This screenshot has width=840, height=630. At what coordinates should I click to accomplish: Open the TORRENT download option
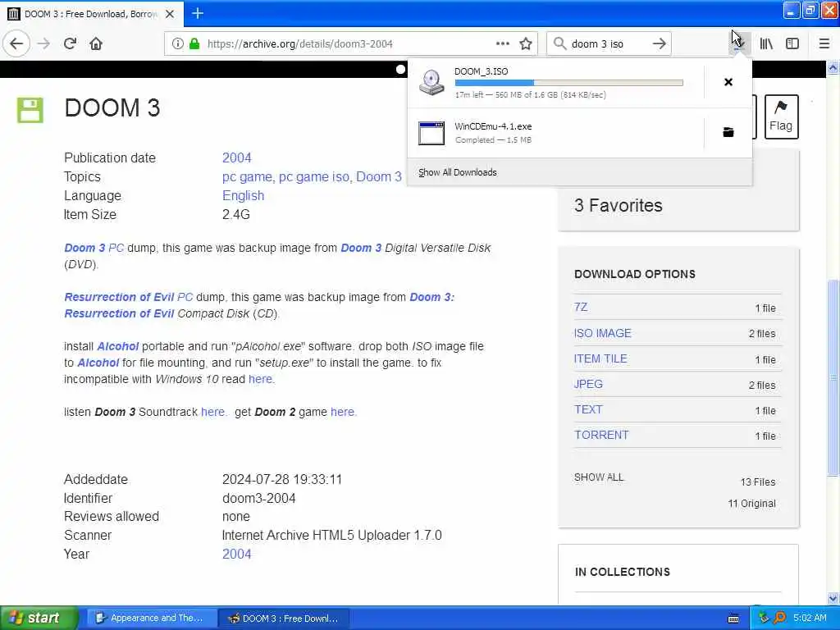[x=601, y=435]
